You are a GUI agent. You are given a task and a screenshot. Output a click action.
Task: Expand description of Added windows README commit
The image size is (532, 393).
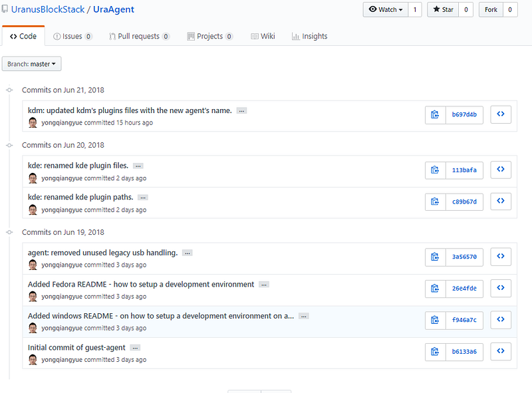click(x=304, y=317)
